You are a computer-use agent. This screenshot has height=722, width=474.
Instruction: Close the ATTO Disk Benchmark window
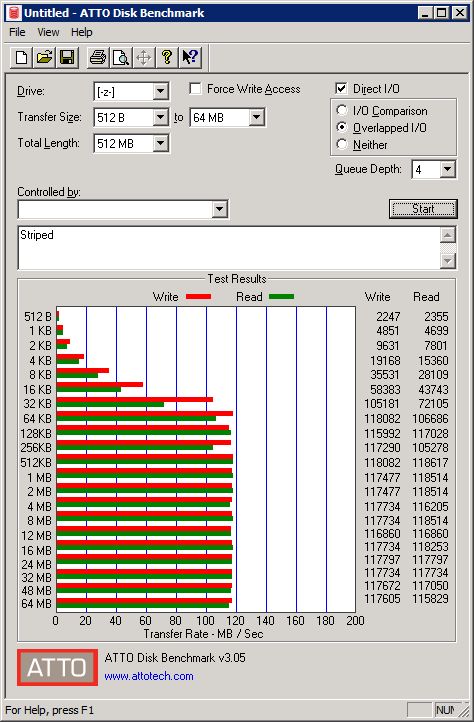[x=460, y=13]
